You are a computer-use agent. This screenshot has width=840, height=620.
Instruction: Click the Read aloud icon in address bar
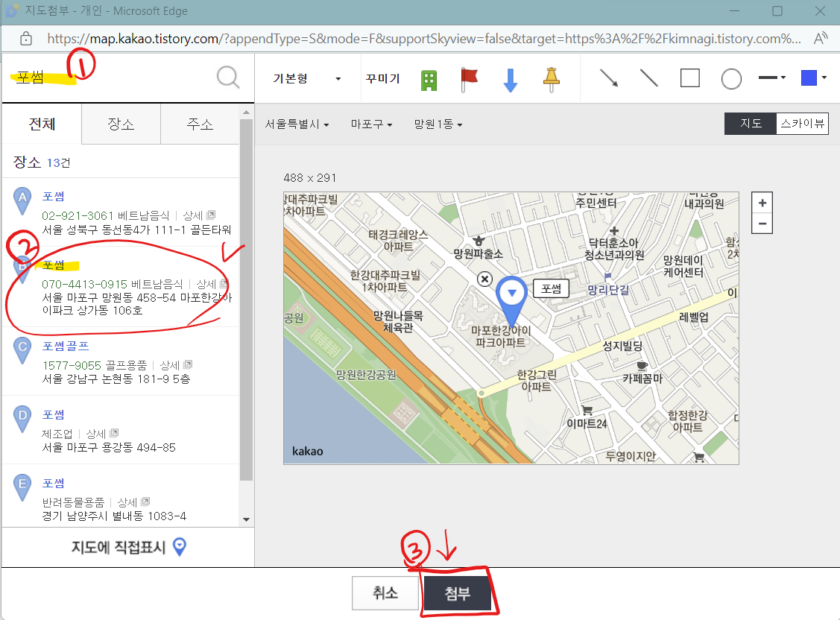tap(820, 39)
